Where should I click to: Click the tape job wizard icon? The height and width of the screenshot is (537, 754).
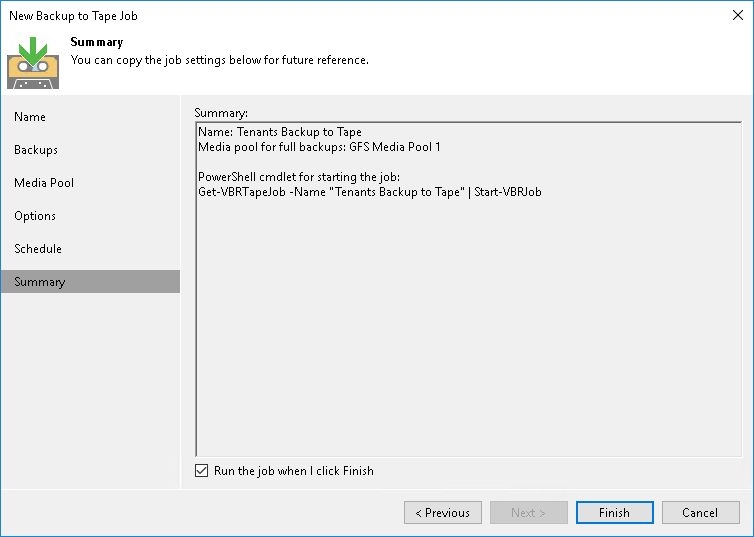coord(33,63)
